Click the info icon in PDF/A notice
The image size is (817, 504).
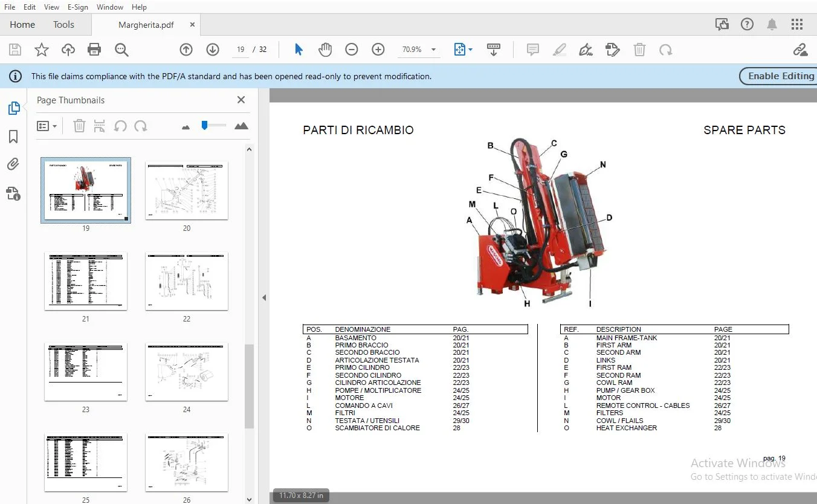pos(15,76)
